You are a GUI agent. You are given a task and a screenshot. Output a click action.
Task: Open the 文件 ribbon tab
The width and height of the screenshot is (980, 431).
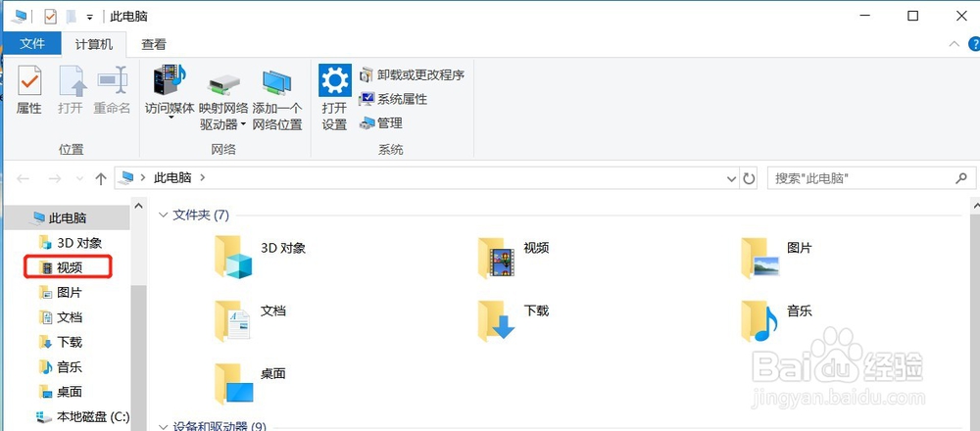(x=32, y=44)
